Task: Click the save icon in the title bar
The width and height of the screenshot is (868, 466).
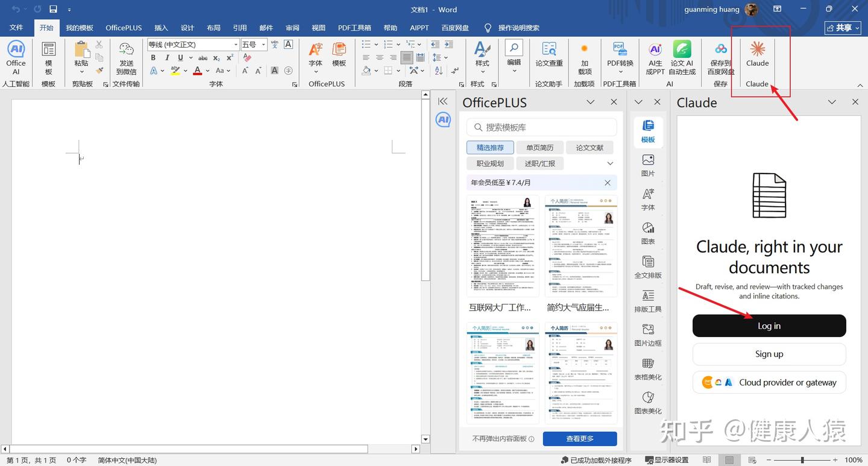Action: [53, 10]
